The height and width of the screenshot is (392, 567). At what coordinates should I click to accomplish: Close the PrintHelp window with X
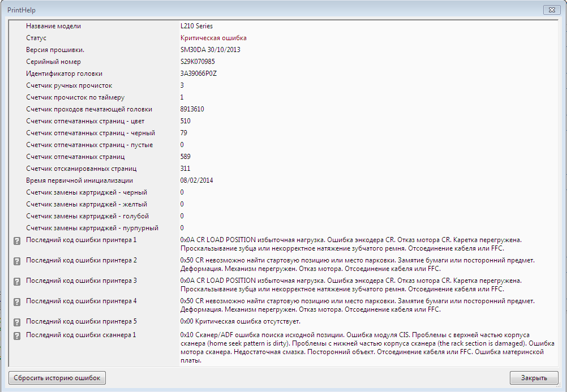[551, 10]
